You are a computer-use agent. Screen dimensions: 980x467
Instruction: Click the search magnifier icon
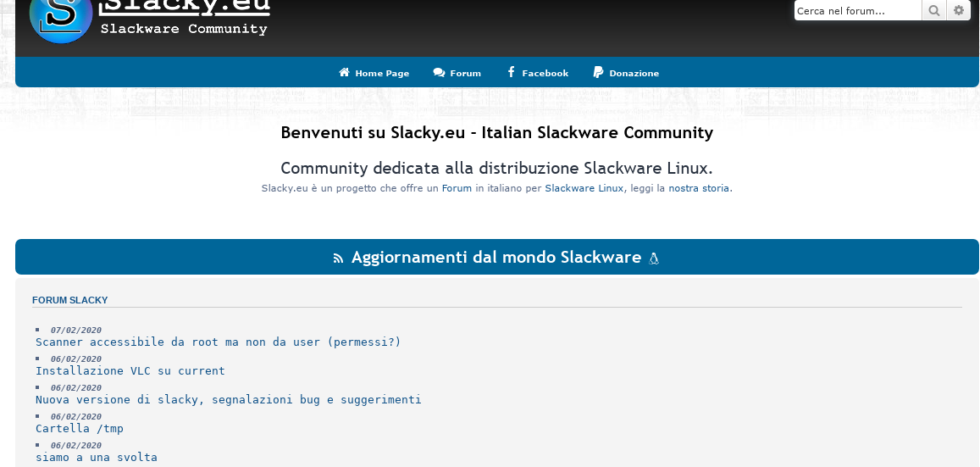tap(933, 10)
